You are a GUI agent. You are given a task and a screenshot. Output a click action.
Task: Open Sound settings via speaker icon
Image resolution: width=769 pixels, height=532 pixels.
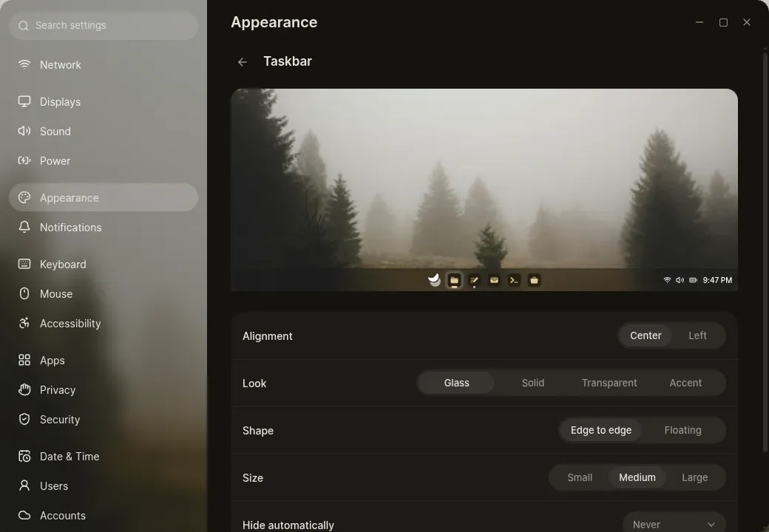click(24, 131)
